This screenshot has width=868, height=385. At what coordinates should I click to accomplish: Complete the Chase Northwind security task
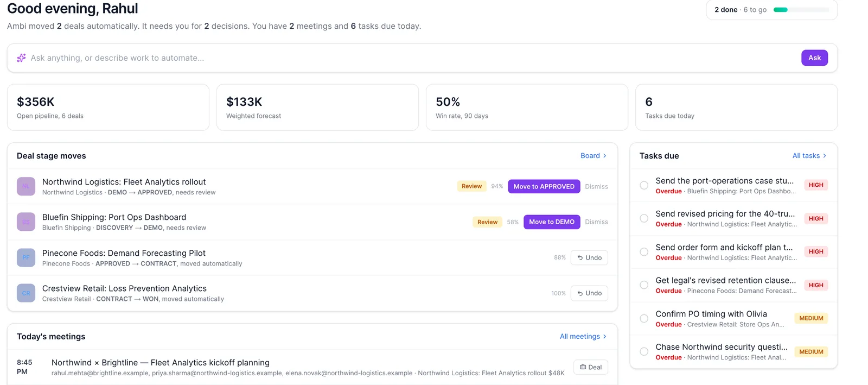(644, 352)
